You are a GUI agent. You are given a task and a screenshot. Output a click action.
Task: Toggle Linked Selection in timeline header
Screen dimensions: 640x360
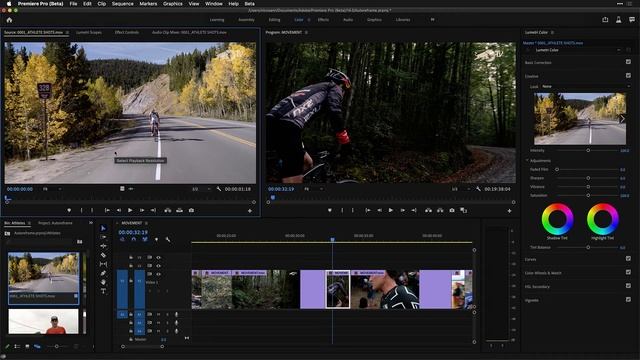point(145,240)
